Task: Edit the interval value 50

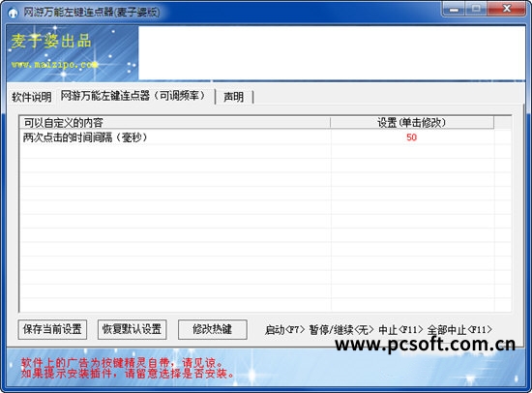Action: pos(411,137)
